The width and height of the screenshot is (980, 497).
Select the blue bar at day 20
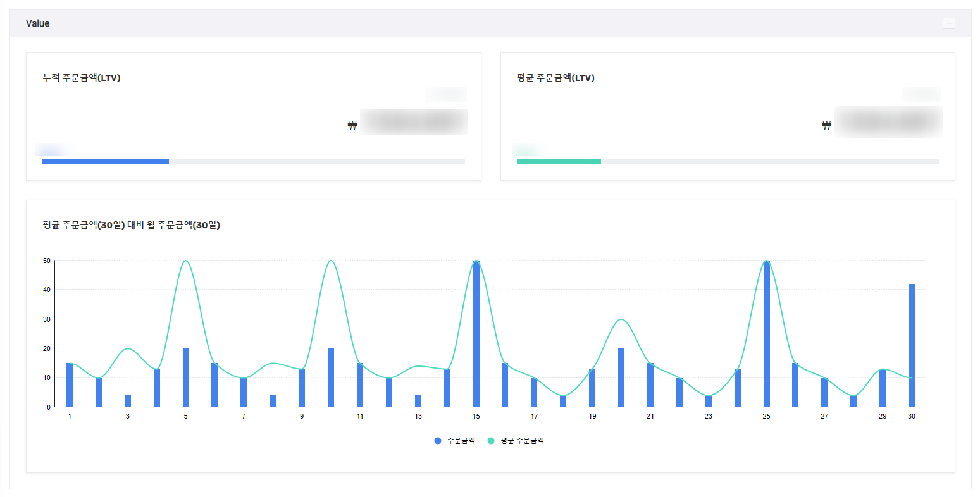[621, 377]
